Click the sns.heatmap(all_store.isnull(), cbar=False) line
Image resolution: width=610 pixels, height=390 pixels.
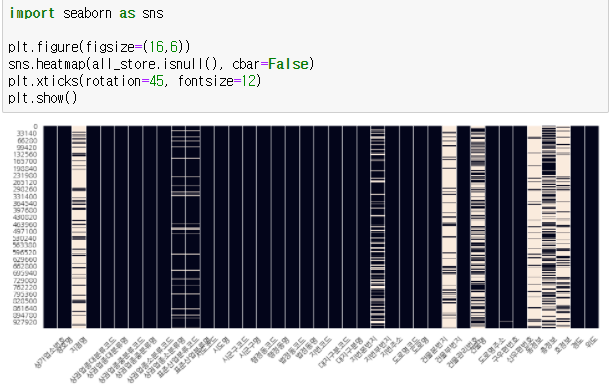[161, 64]
